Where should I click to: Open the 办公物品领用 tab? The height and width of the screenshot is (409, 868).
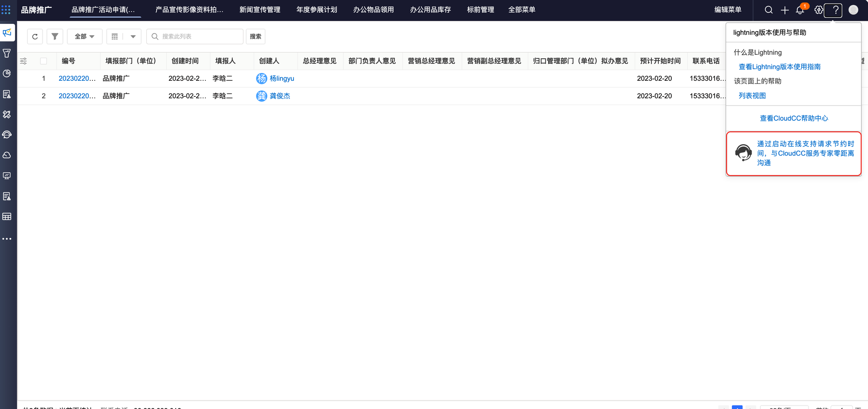click(x=373, y=10)
